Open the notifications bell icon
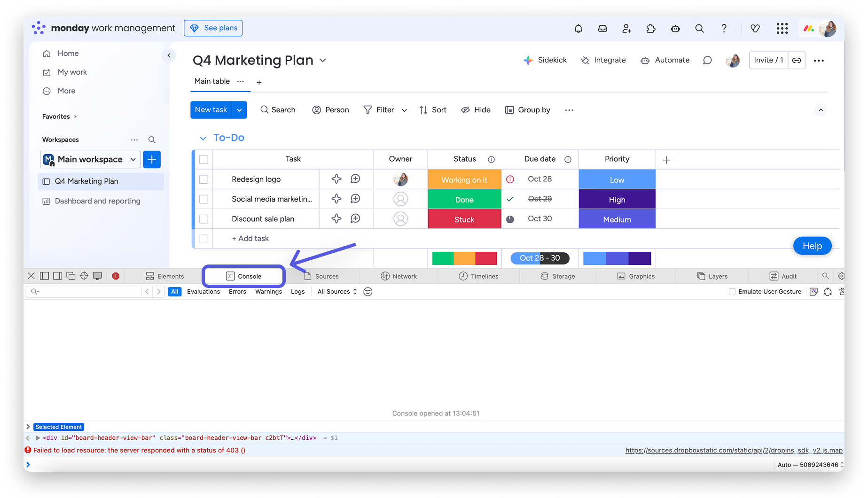868x498 pixels. tap(578, 29)
